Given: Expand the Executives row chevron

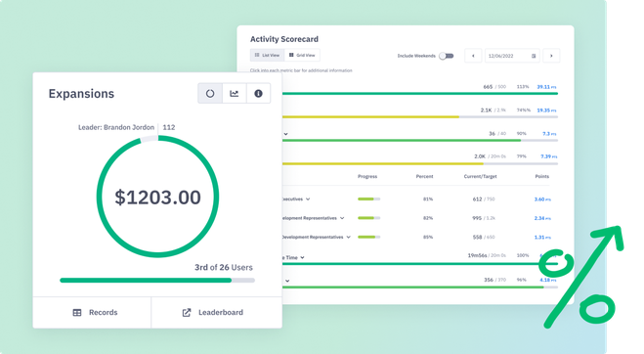Looking at the screenshot, I should (x=308, y=199).
